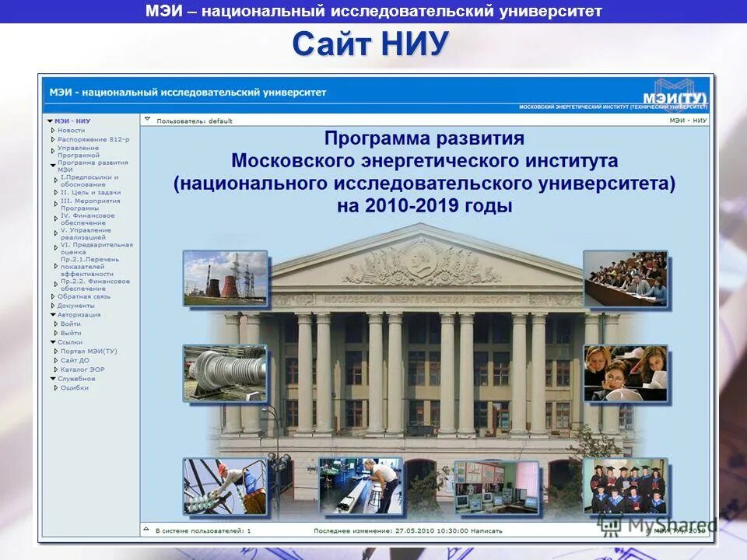Screen dimensions: 747x560
Task: Open the Новости section
Action: 71,130
